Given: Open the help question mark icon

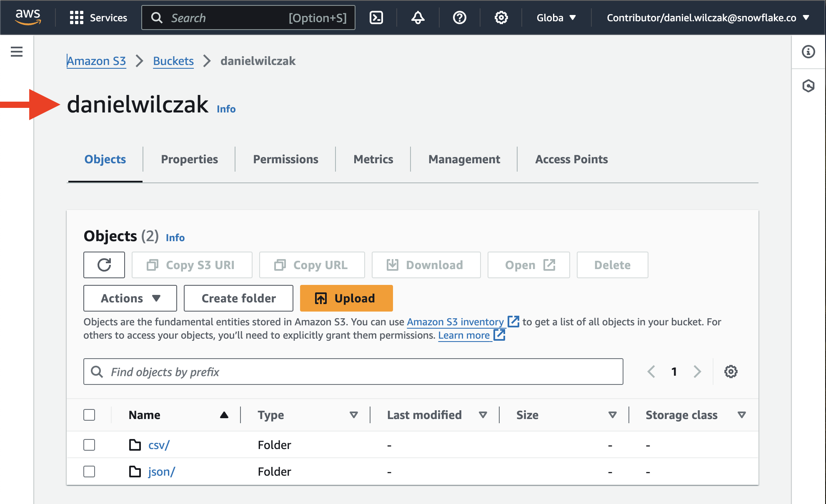Looking at the screenshot, I should point(459,17).
